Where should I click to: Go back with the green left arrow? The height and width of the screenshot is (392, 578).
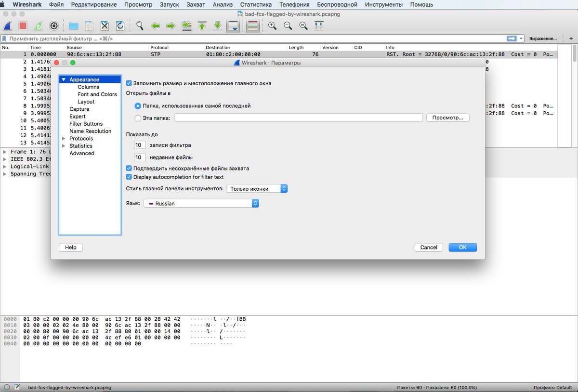[155, 26]
